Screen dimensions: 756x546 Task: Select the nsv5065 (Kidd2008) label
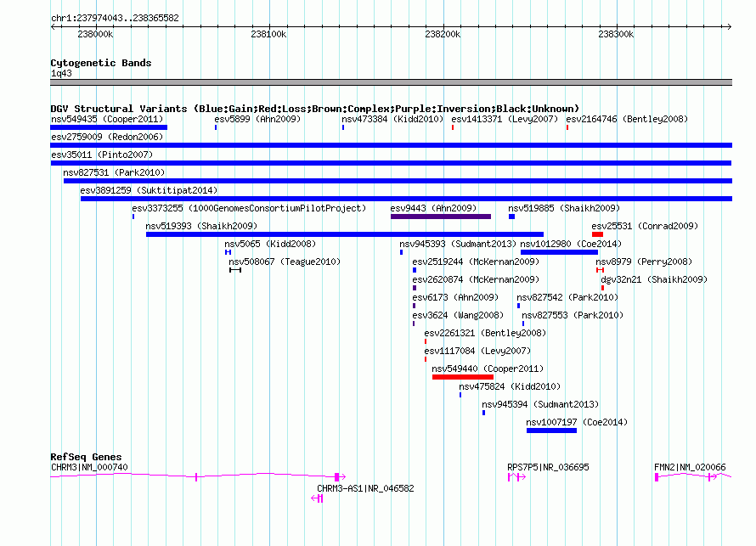click(270, 244)
